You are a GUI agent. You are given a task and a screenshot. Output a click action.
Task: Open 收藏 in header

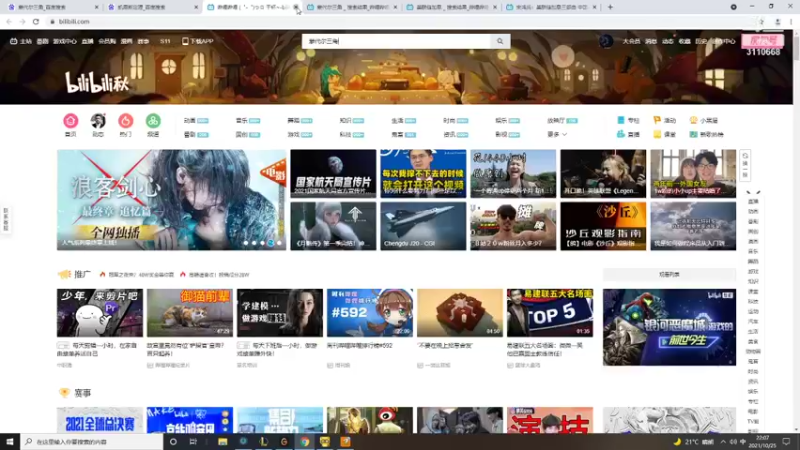685,41
